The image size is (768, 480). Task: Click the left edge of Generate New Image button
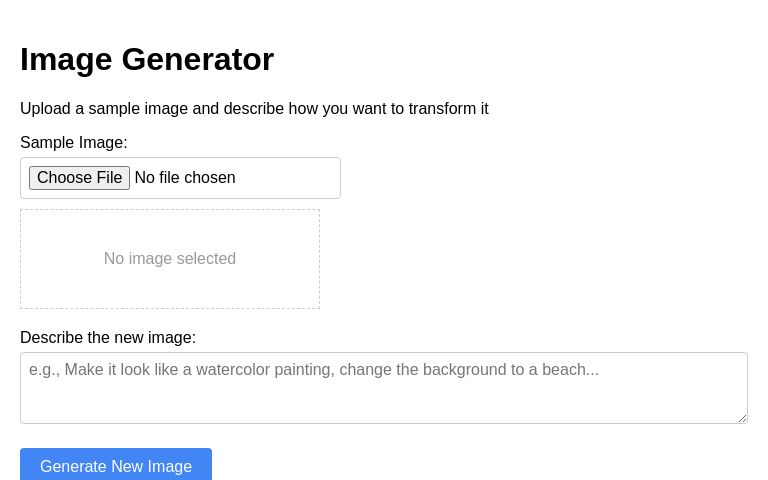[27, 466]
